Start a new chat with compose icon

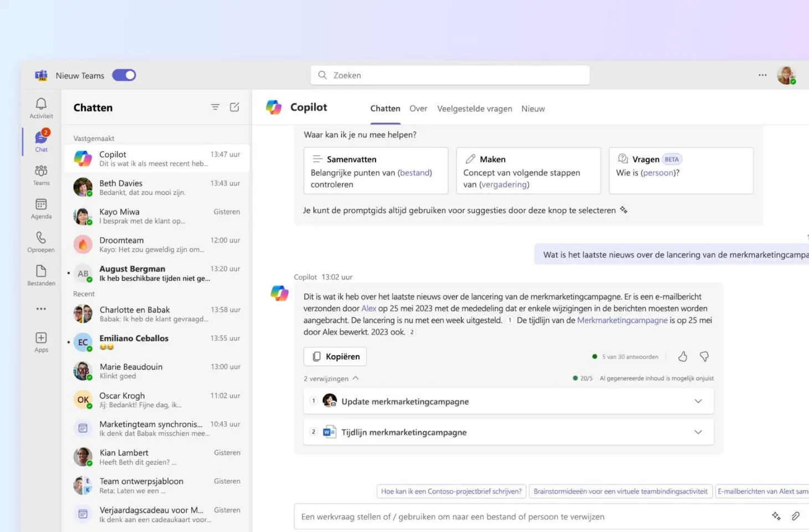pos(234,107)
